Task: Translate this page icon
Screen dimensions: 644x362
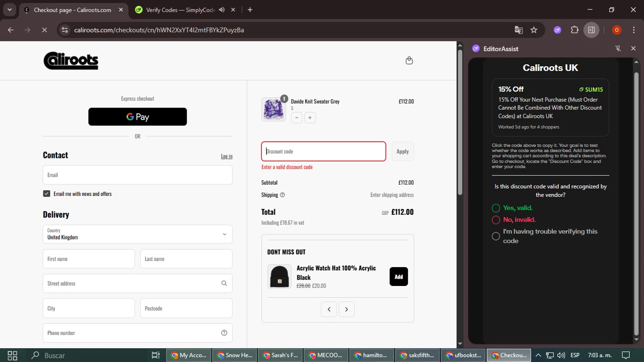Action: coord(519,30)
